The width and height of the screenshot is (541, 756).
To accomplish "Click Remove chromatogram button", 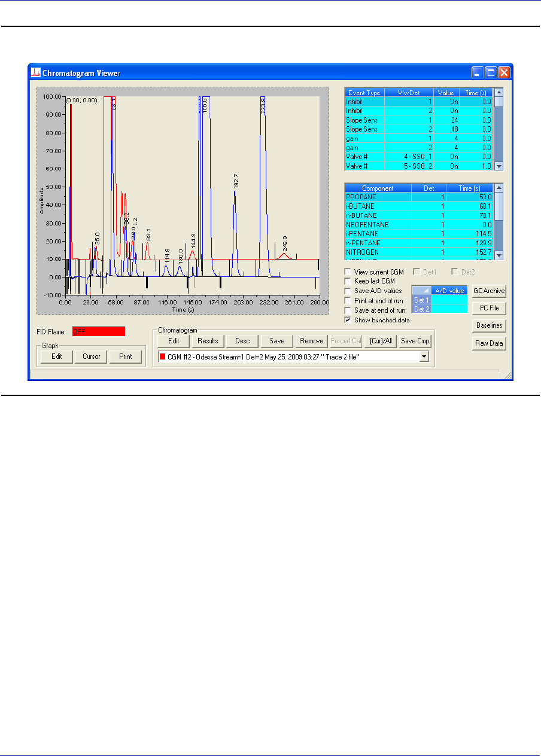I will click(311, 341).
